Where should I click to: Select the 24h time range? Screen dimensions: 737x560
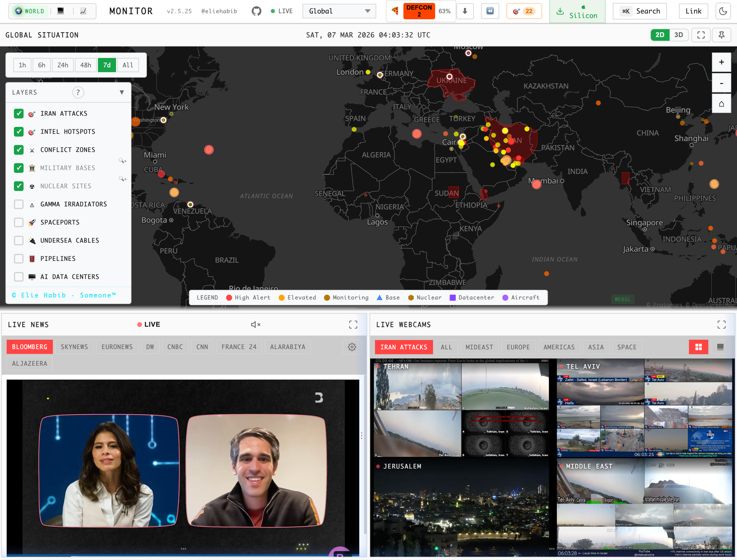(63, 65)
